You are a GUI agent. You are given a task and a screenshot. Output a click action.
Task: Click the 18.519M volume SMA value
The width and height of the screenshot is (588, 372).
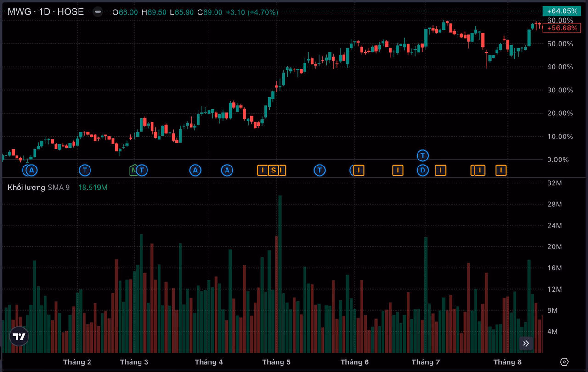(x=93, y=188)
